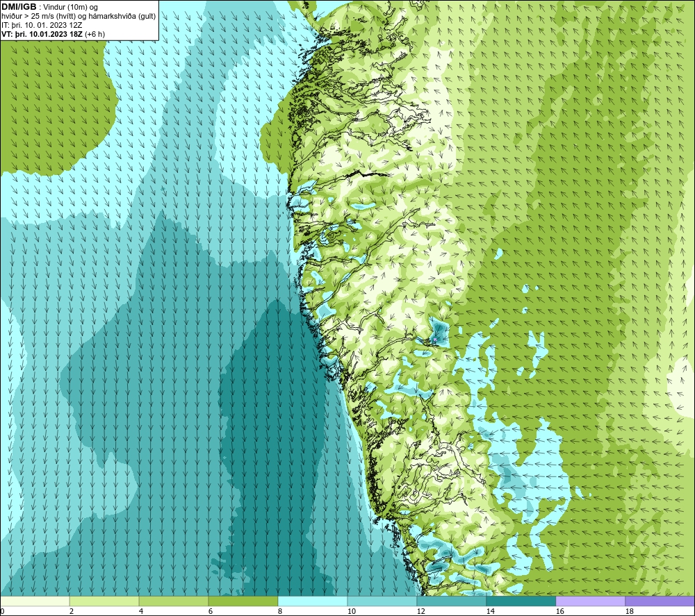Click the DMI/IGB title text

19,7
